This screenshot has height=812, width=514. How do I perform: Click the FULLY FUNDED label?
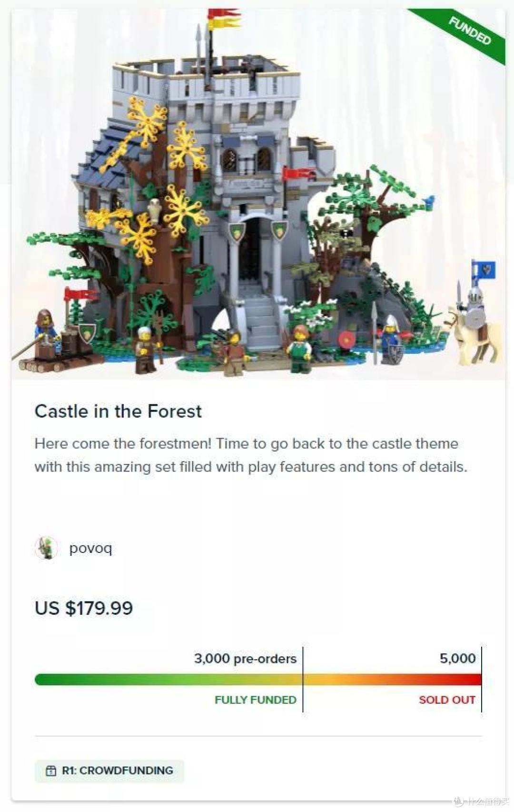[255, 700]
